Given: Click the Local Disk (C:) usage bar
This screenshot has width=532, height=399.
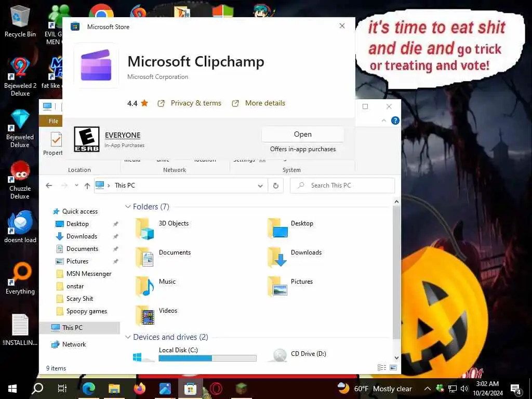Looking at the screenshot, I should pos(207,358).
